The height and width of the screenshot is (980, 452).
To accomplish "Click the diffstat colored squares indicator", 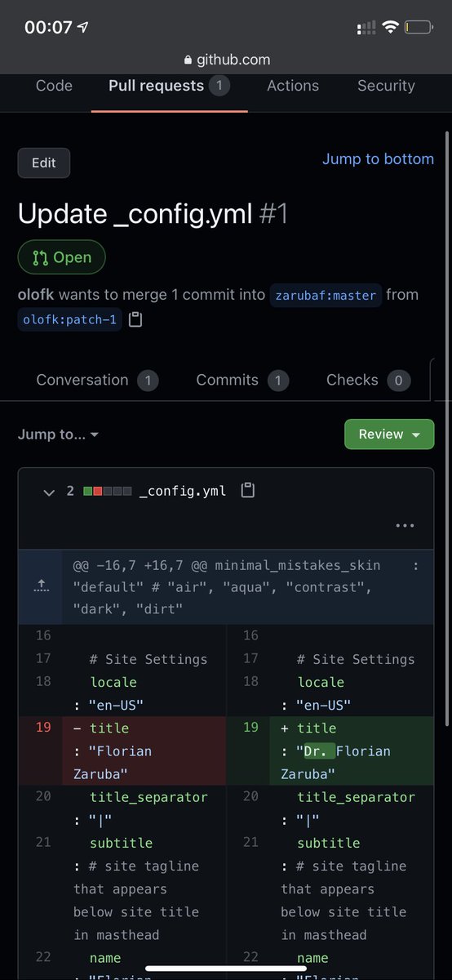I will (107, 492).
